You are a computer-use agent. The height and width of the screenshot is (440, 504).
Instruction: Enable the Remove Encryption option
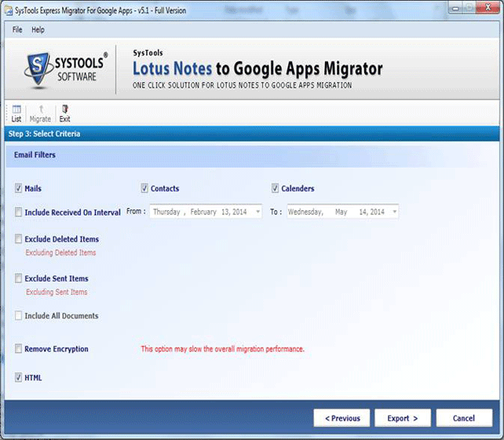pyautogui.click(x=18, y=349)
